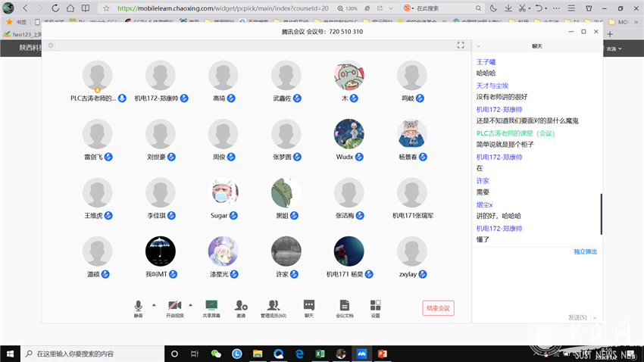Image resolution: width=644 pixels, height=362 pixels.
Task: Start screen sharing with 共享屏幕
Action: pos(211,307)
